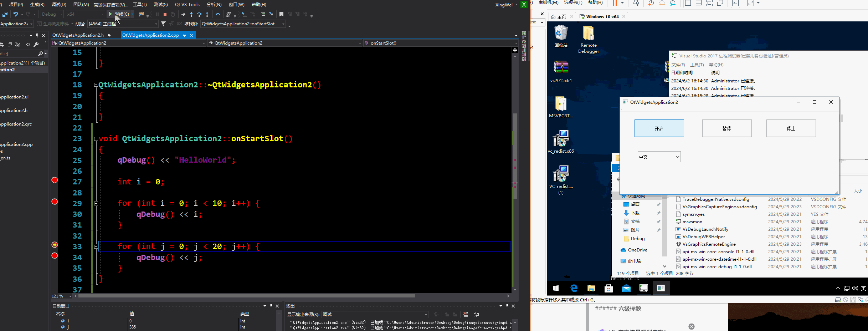Click the Step Over icon
The image size is (868, 331).
(x=199, y=14)
